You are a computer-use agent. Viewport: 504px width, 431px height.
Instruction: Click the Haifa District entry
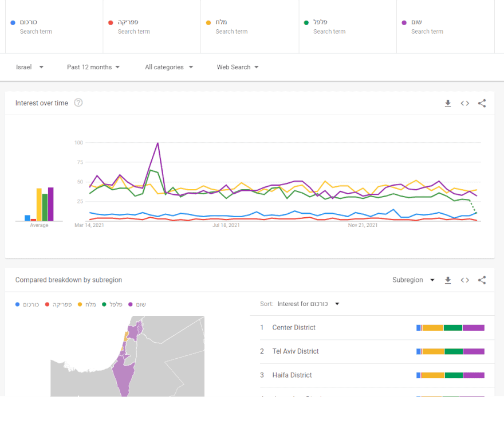(x=292, y=375)
